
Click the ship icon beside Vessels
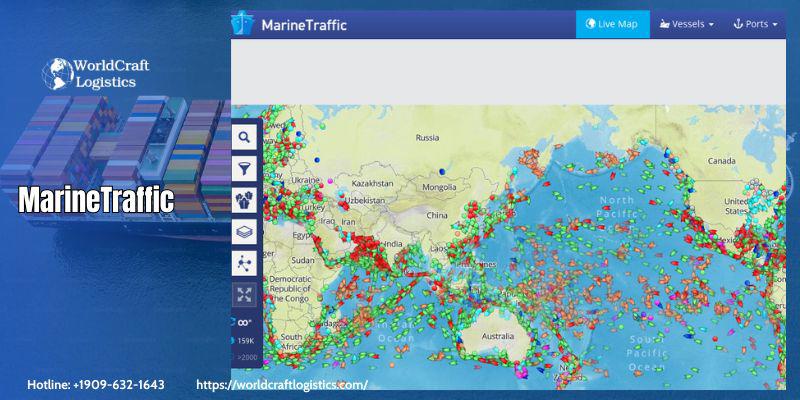664,24
